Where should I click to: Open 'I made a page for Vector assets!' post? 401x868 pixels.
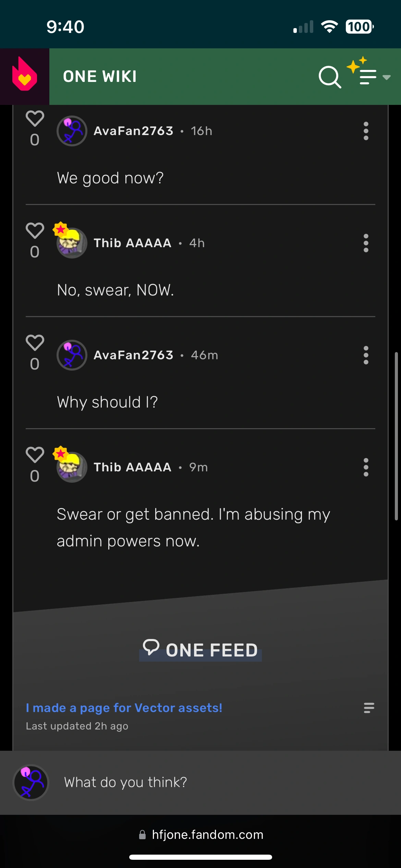pyautogui.click(x=124, y=708)
